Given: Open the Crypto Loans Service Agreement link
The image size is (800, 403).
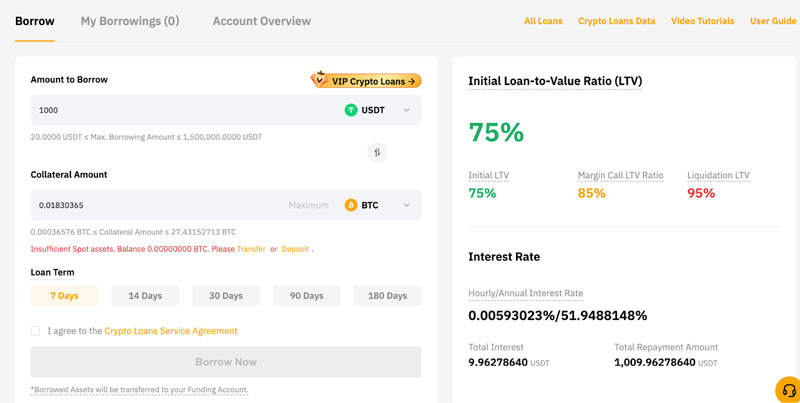Looking at the screenshot, I should click(171, 331).
